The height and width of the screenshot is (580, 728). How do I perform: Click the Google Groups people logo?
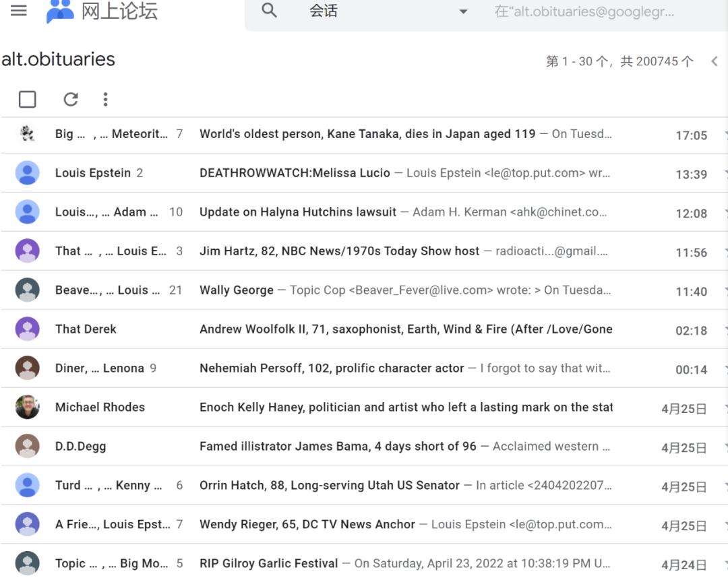60,11
